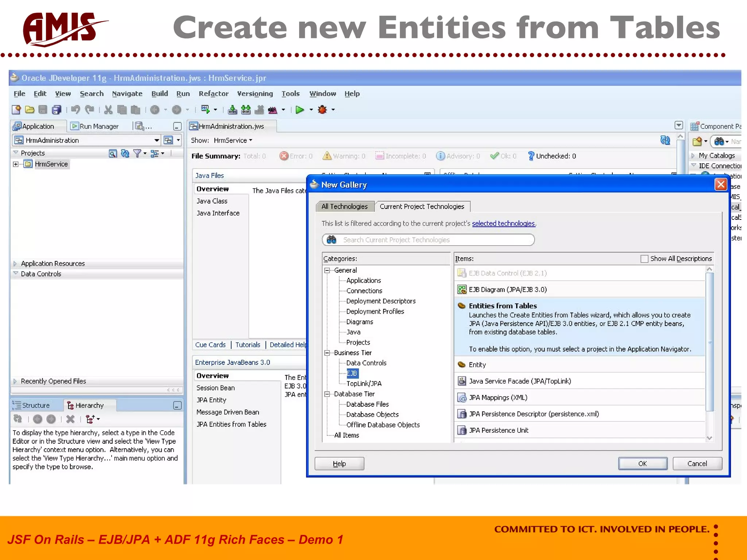Toggle Show All Descriptions checkbox

click(644, 259)
